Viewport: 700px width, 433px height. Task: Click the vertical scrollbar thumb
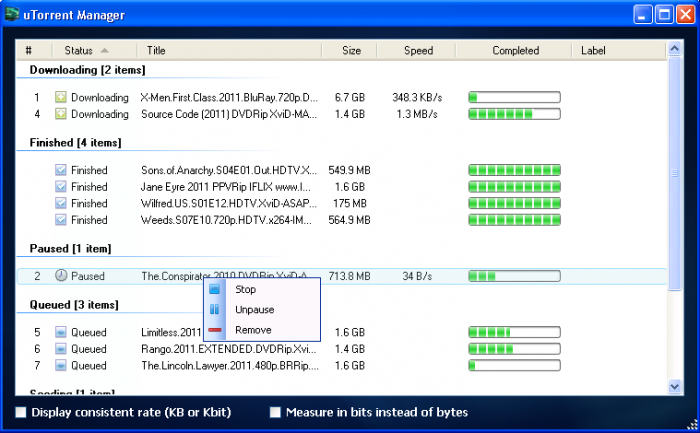click(675, 173)
